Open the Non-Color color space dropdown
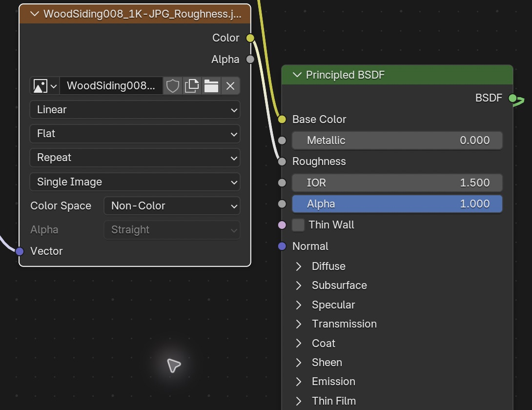Screen dimensions: 532x410 click(x=172, y=206)
